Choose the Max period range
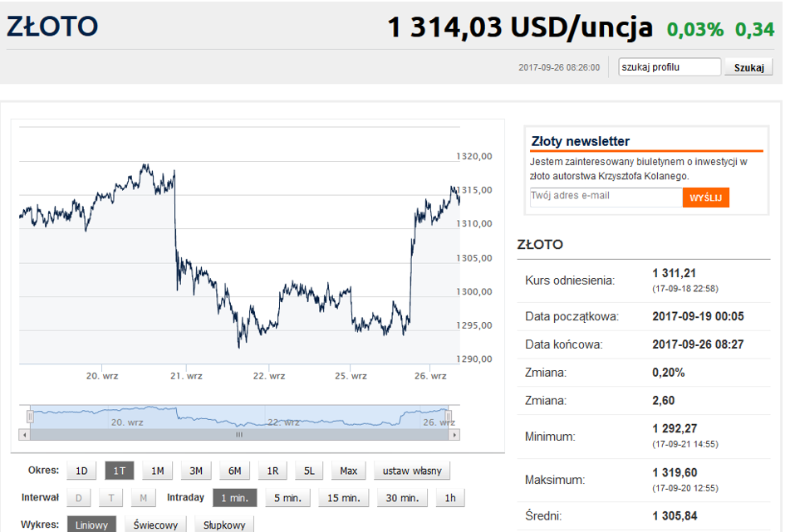This screenshot has width=785, height=532. click(348, 471)
